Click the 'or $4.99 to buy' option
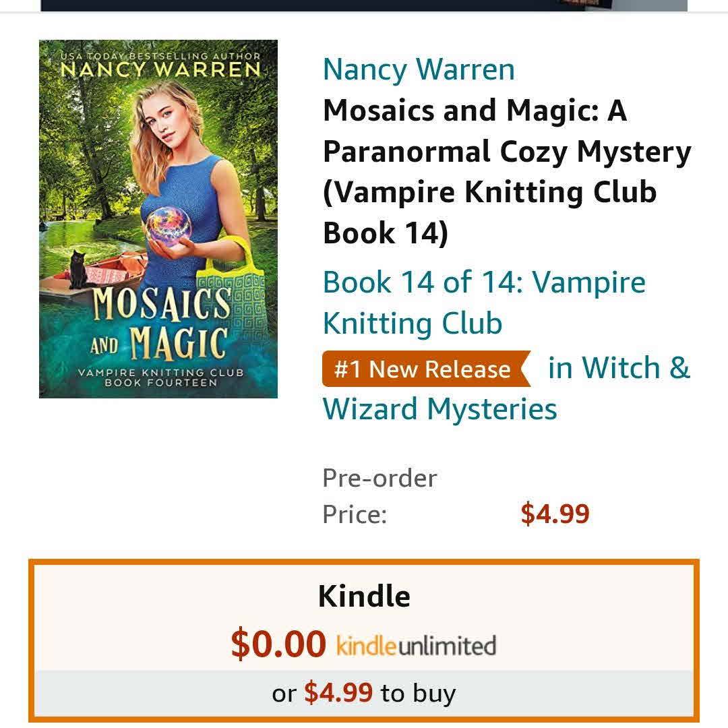 [x=364, y=693]
